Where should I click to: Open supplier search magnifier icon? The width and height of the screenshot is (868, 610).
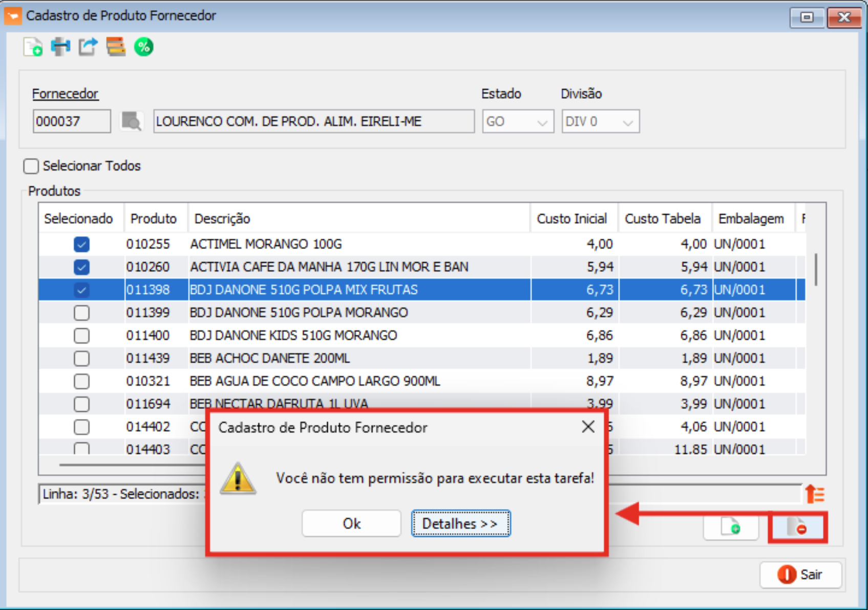(132, 121)
